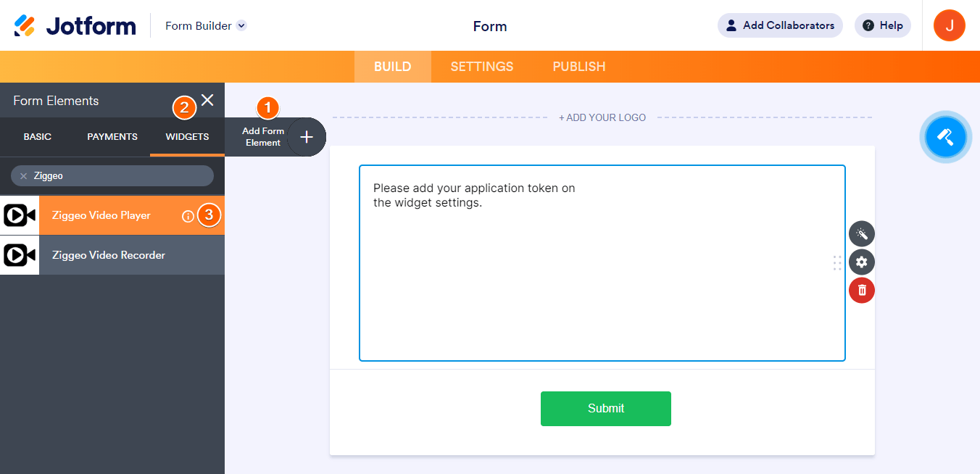Click the plus Add Form Element icon
Image resolution: width=980 pixels, height=474 pixels.
coord(307,136)
